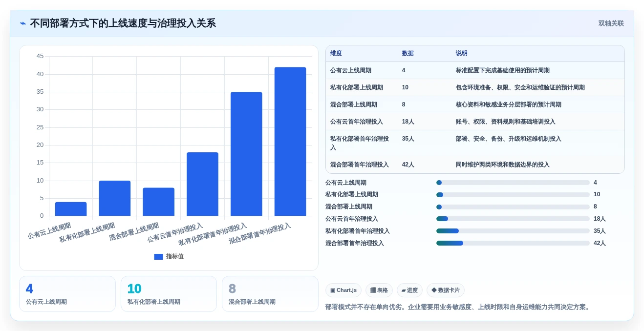This screenshot has height=331, width=644.
Task: Select the 表格 tag chip
Action: click(379, 290)
